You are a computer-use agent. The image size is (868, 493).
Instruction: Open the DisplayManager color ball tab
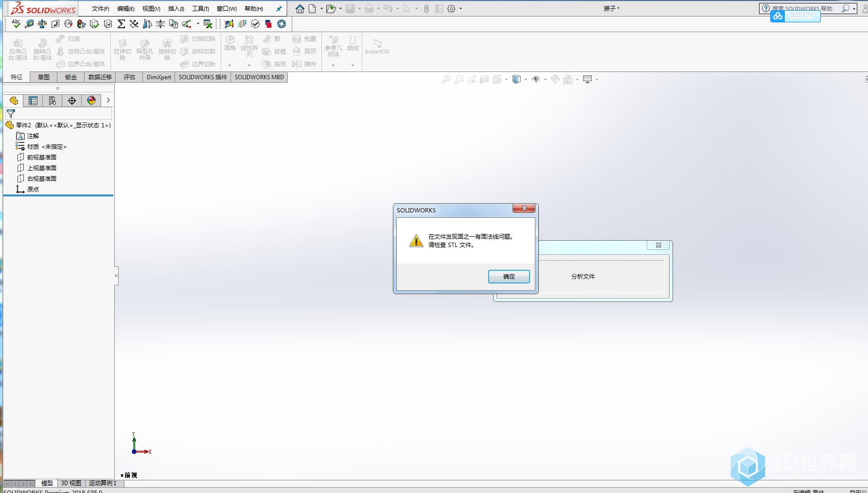tap(91, 101)
